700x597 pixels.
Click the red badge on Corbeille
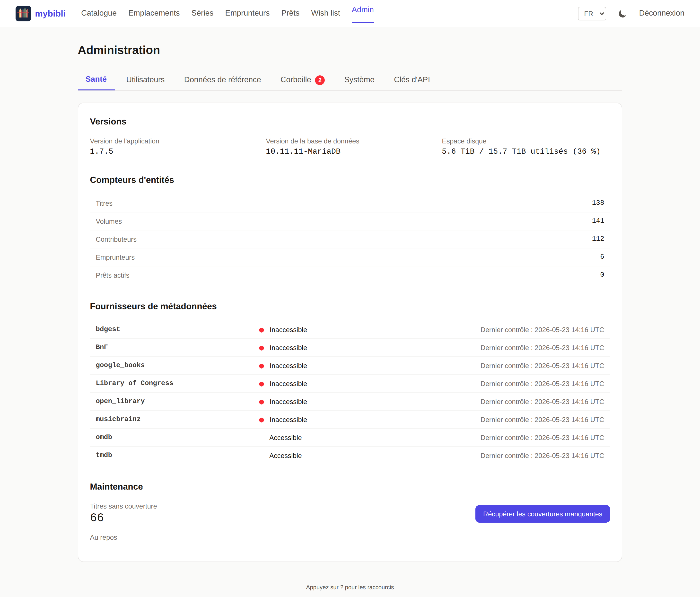[320, 80]
